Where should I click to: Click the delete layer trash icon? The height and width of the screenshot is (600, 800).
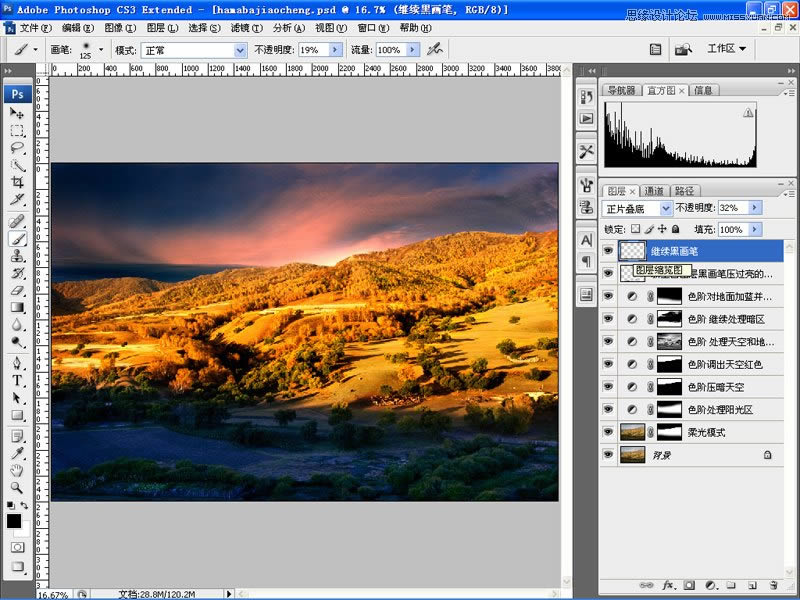tap(776, 584)
